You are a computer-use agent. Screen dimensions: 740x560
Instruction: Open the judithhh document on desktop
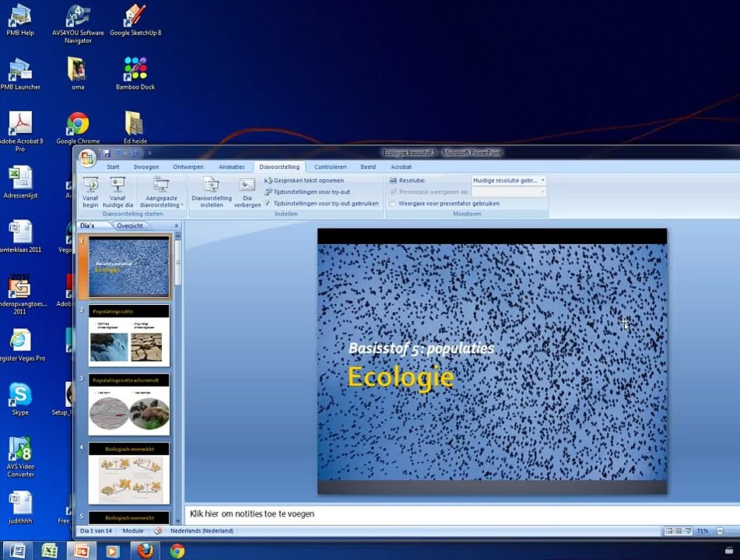20,508
